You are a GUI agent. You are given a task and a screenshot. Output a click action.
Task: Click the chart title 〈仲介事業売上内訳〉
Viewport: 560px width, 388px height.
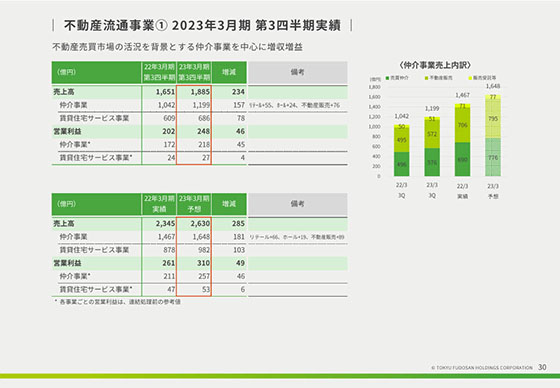[435, 65]
